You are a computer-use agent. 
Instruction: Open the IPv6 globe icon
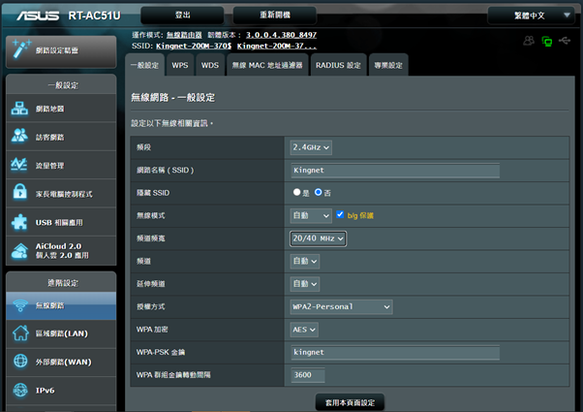pos(20,390)
